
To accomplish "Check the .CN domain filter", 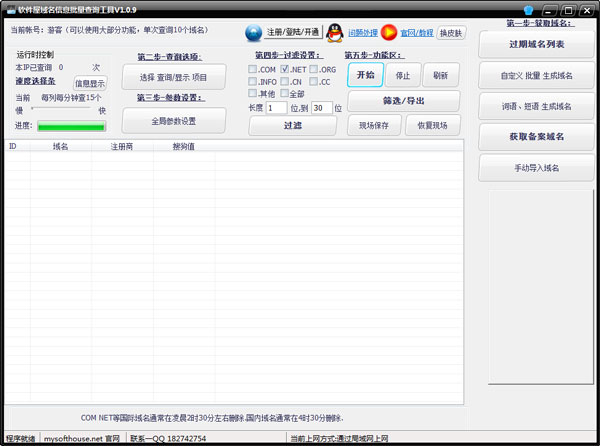I will (285, 81).
